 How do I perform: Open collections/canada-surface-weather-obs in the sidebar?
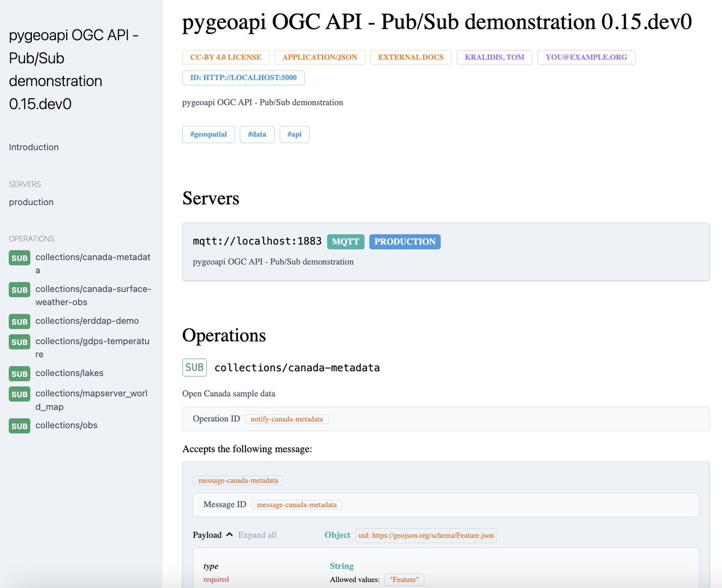pyautogui.click(x=93, y=296)
